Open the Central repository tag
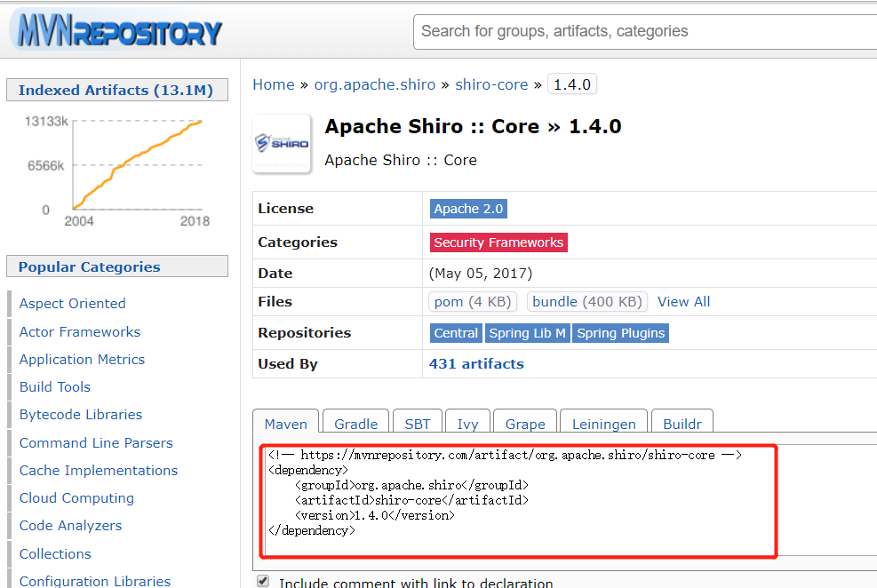 point(456,333)
